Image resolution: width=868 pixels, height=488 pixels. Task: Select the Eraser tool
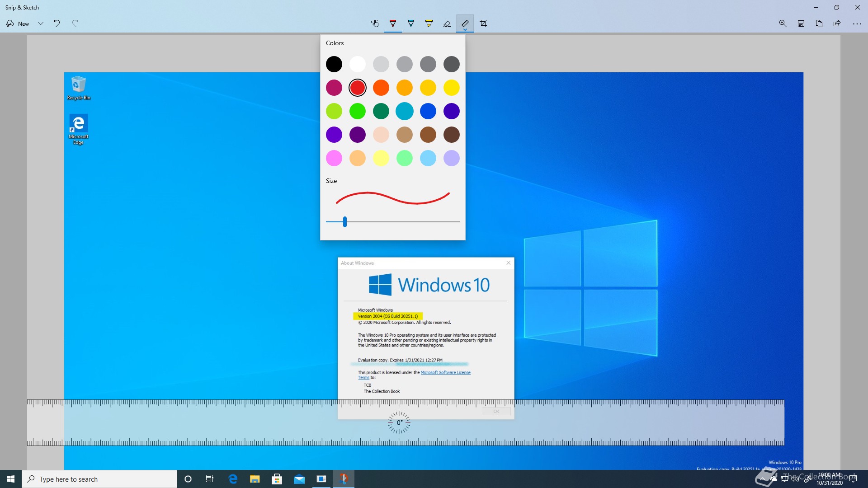pyautogui.click(x=447, y=23)
